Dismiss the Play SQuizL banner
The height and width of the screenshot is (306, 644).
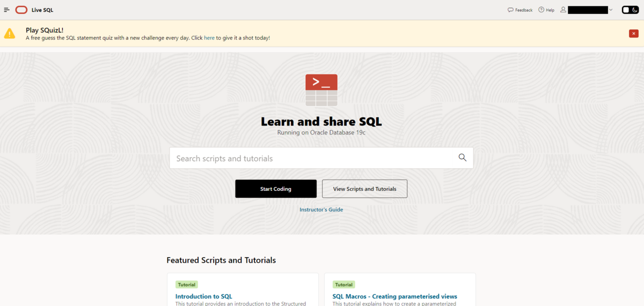[x=634, y=33]
